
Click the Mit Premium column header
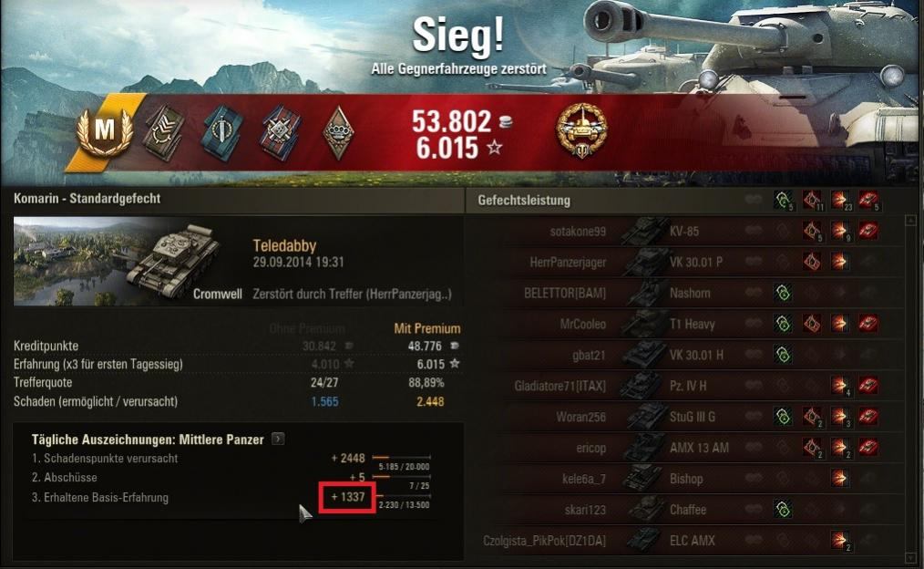(x=427, y=328)
